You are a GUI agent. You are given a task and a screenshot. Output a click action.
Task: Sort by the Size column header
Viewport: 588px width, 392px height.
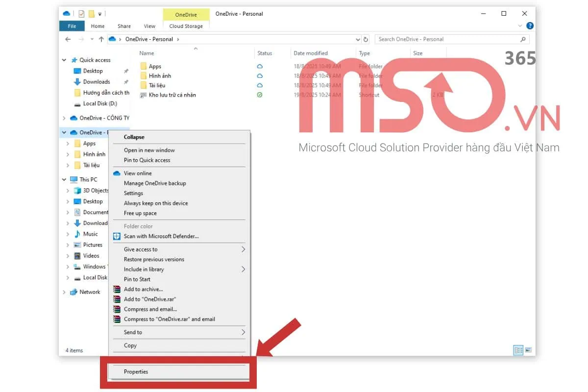[x=417, y=53]
